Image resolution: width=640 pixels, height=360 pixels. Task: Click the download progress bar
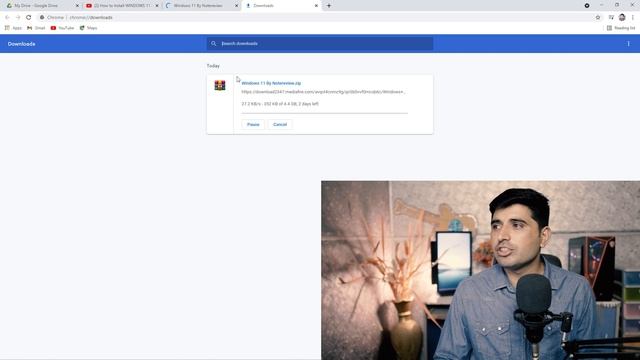(x=324, y=113)
